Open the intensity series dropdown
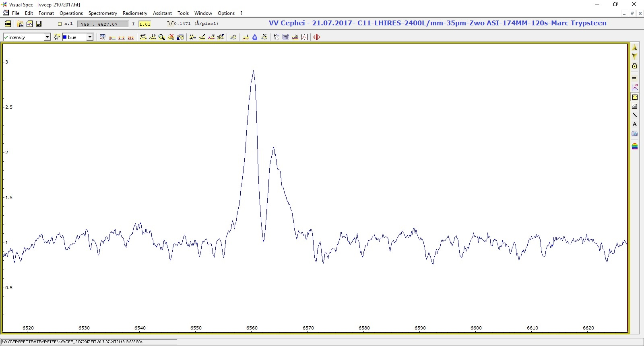 click(47, 37)
